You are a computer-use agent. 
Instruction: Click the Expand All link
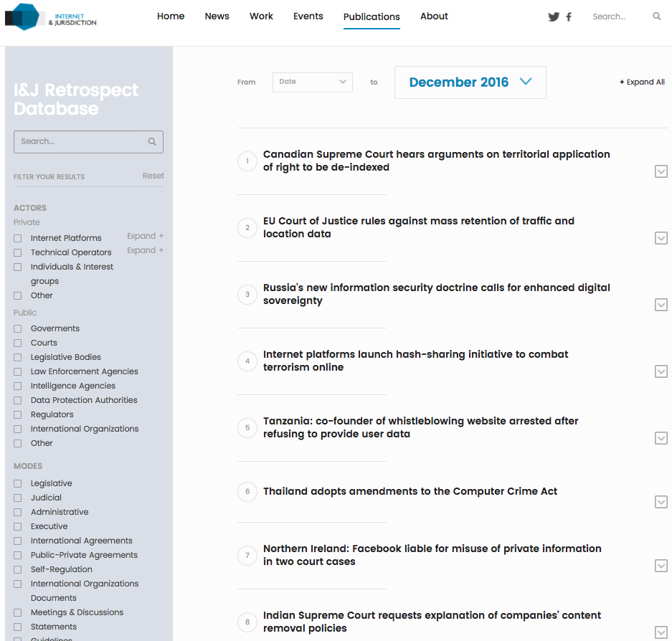click(x=642, y=82)
